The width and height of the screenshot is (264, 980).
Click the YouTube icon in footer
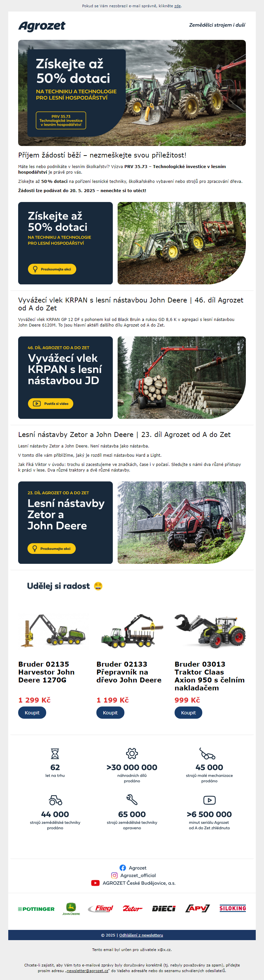96,883
